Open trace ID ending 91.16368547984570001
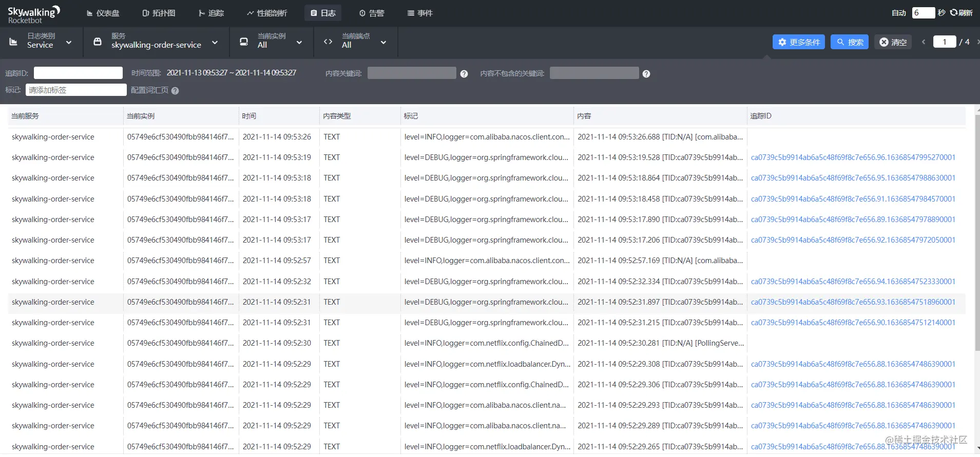Image resolution: width=980 pixels, height=457 pixels. (853, 199)
